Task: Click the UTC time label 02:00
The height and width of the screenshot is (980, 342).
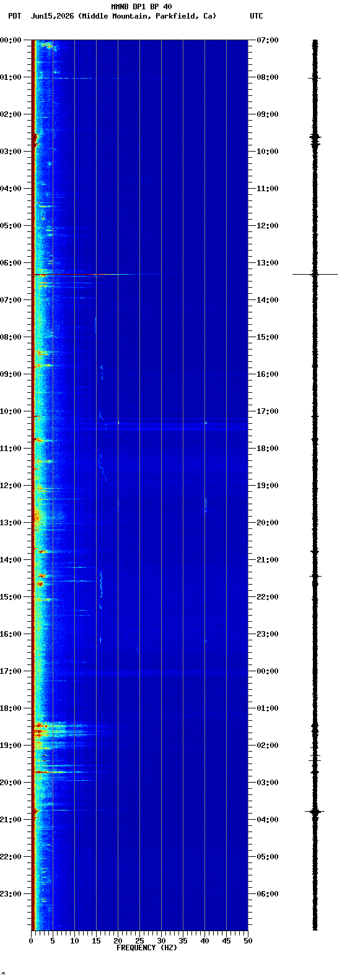Action: (268, 746)
